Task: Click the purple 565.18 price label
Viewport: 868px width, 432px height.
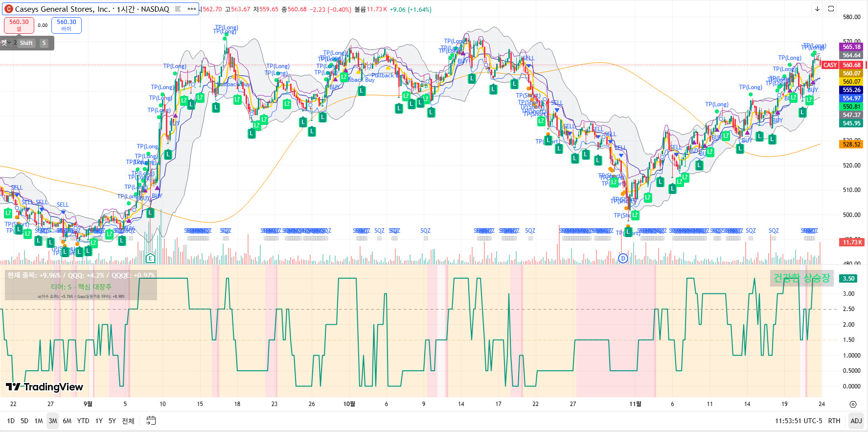Action: [x=851, y=47]
